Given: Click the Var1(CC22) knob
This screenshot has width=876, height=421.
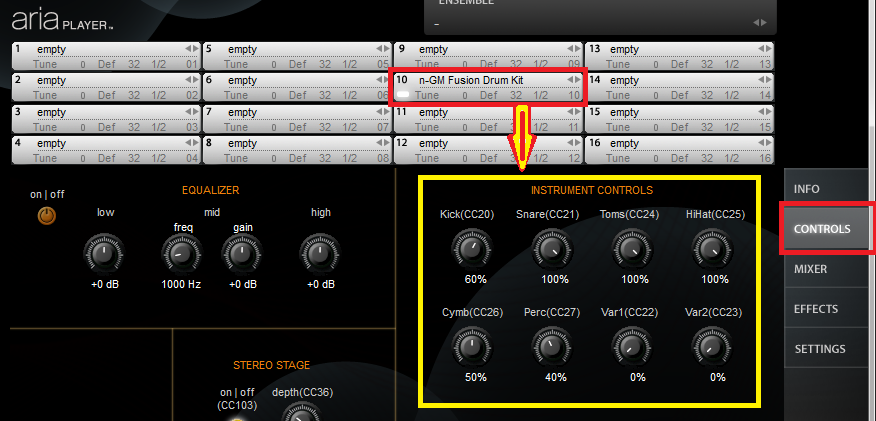Looking at the screenshot, I should pos(632,347).
